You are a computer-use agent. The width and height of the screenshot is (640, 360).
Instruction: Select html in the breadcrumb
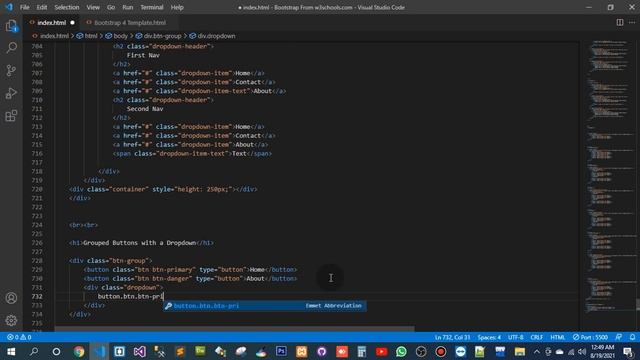pos(91,36)
